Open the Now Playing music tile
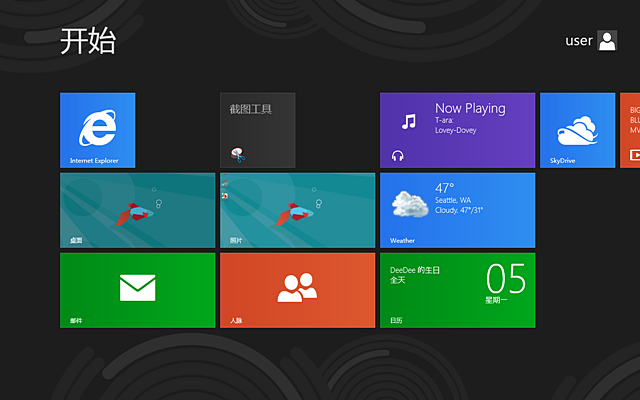This screenshot has height=400, width=640. click(458, 130)
